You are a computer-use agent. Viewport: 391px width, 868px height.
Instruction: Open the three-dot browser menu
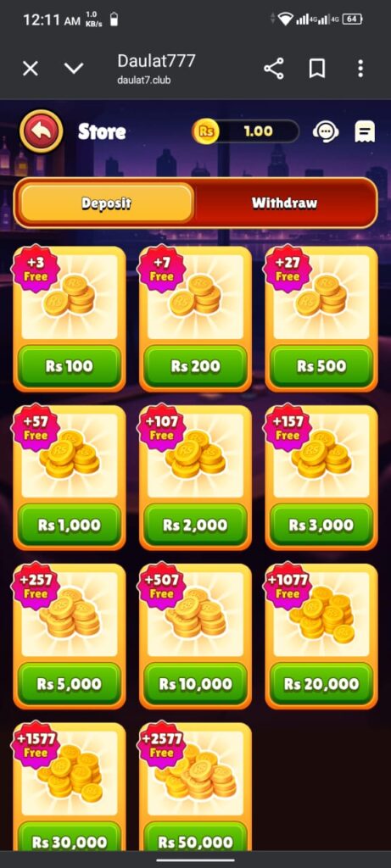point(360,69)
